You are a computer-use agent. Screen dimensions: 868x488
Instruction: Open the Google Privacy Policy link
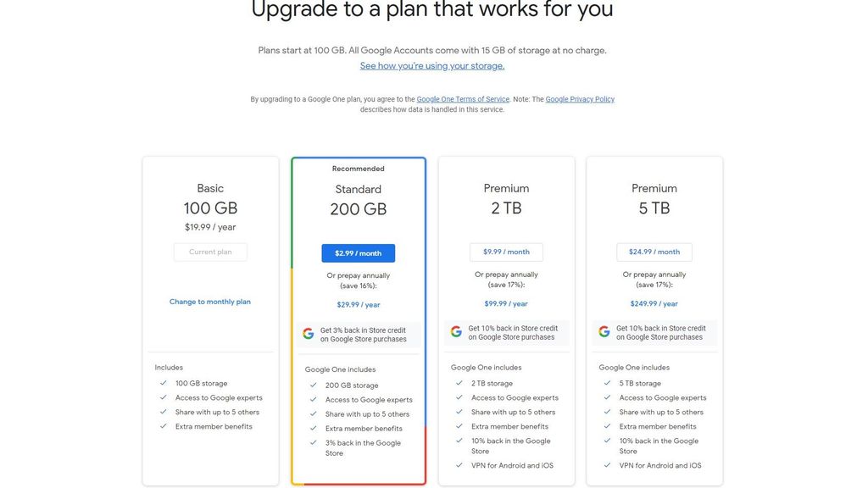coord(580,99)
